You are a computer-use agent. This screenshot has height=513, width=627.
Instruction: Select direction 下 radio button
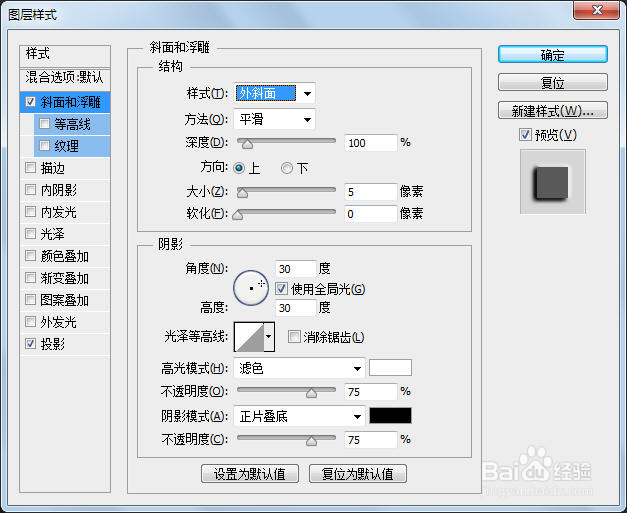287,168
